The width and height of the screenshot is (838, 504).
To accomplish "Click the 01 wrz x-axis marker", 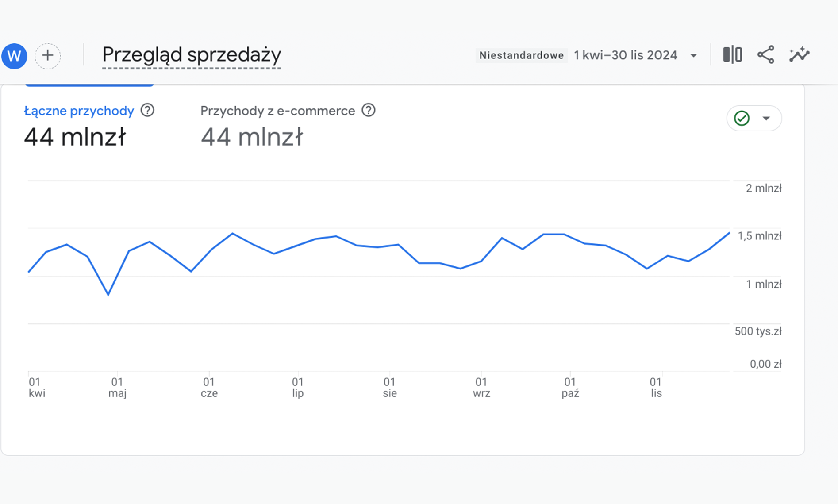I will click(481, 387).
